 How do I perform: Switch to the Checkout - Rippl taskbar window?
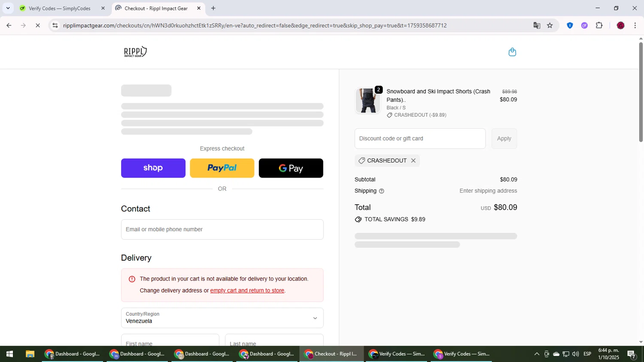(x=331, y=354)
